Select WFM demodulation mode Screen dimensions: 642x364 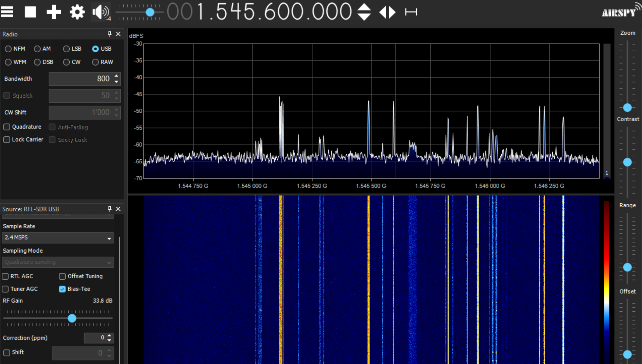point(8,62)
